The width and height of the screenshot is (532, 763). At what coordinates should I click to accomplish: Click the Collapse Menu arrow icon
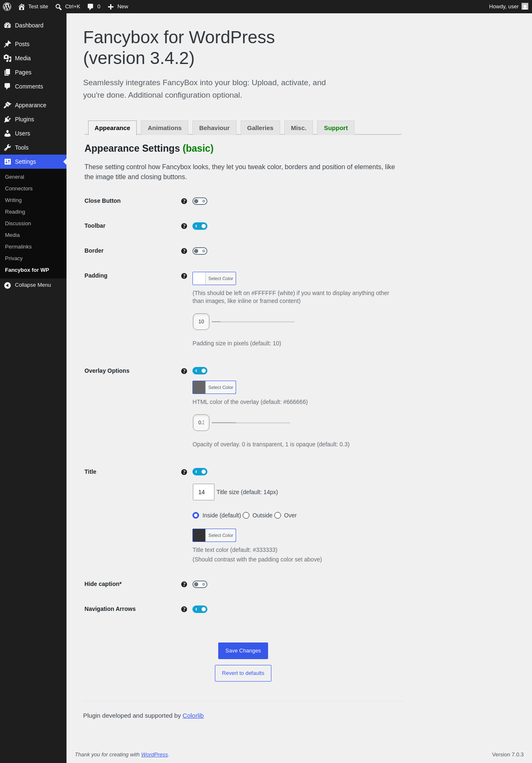[x=7, y=285]
